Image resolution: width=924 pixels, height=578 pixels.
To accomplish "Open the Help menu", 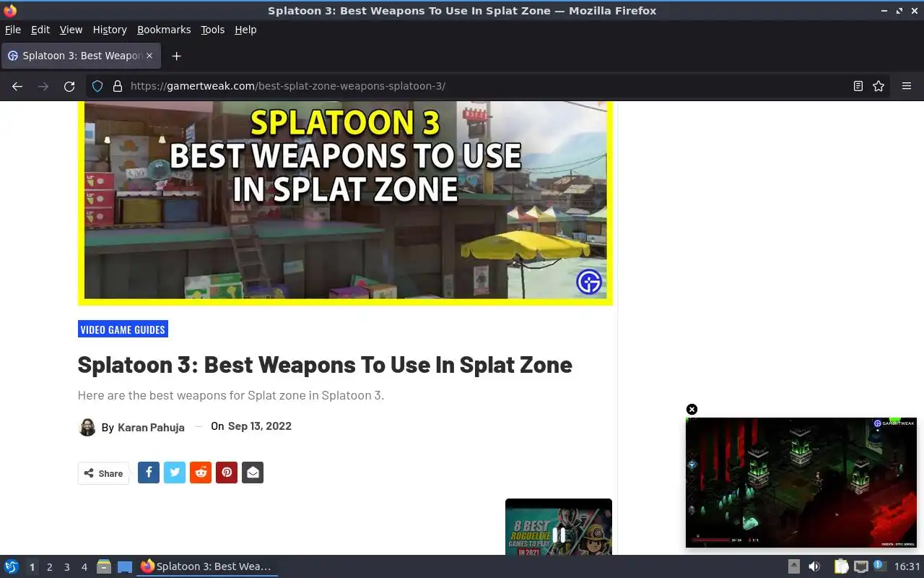I will [x=245, y=30].
